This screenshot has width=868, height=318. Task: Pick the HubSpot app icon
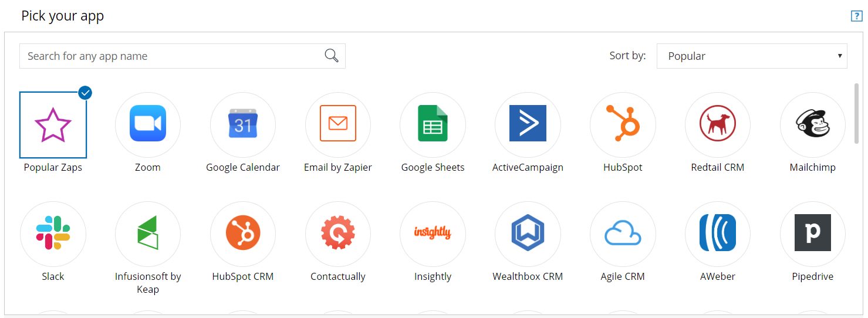pos(623,125)
